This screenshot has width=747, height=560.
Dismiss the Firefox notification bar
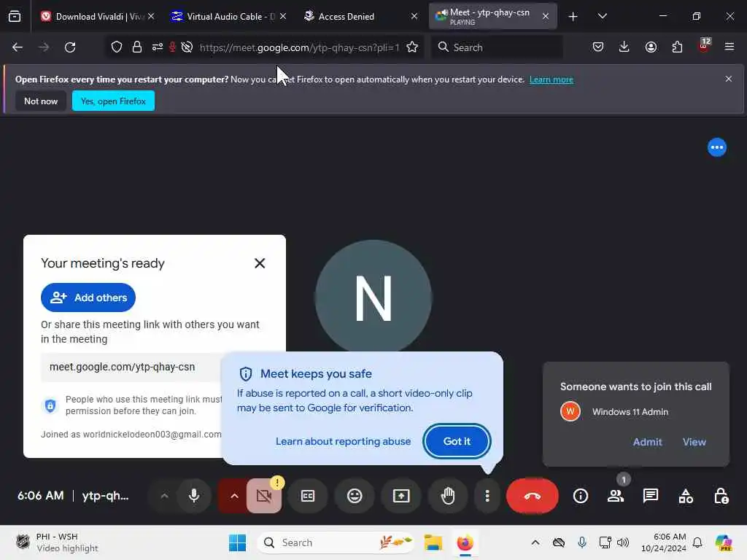click(x=728, y=79)
